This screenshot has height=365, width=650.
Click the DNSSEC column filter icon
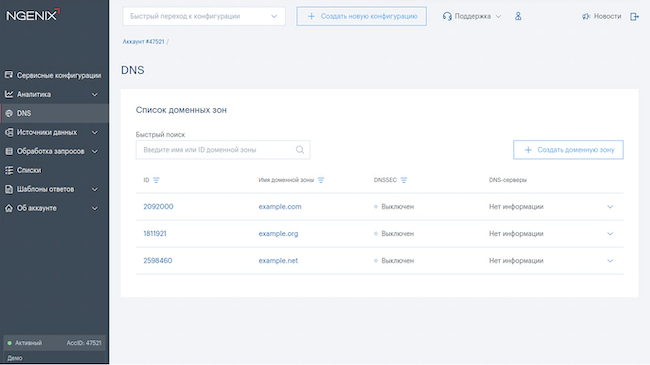click(404, 180)
